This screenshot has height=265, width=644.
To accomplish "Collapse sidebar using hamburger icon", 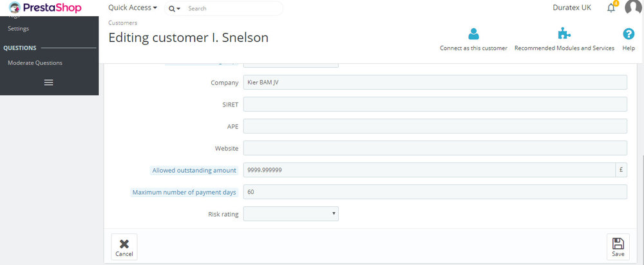I will coord(48,83).
